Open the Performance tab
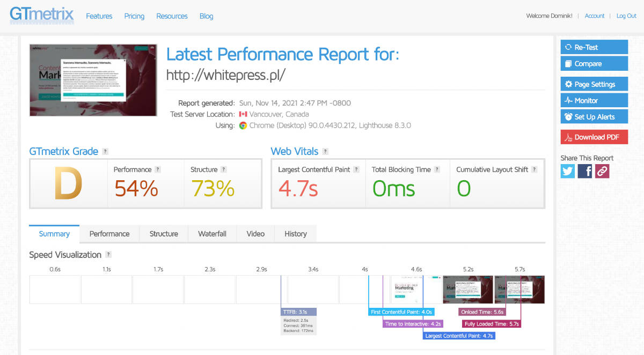Image resolution: width=644 pixels, height=355 pixels. pos(109,234)
